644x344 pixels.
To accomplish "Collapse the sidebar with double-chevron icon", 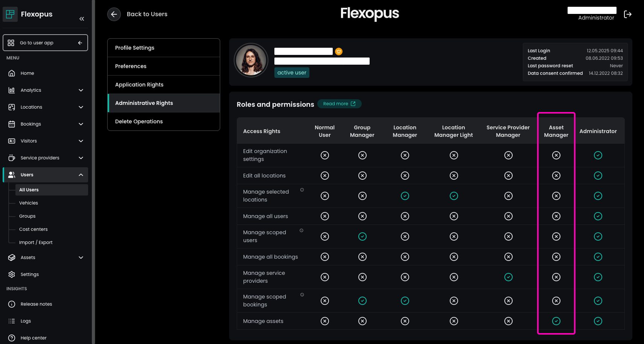I will click(82, 19).
